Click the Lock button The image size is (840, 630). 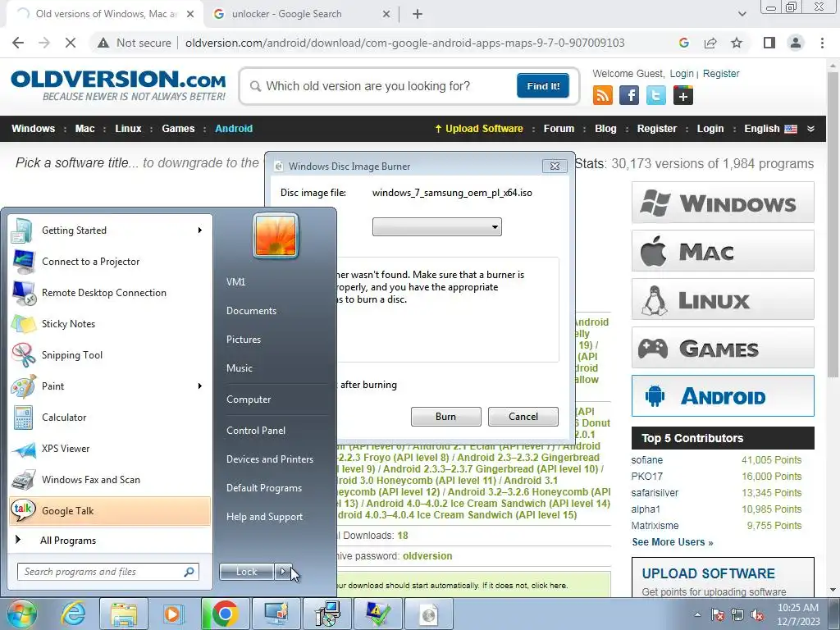pos(246,572)
